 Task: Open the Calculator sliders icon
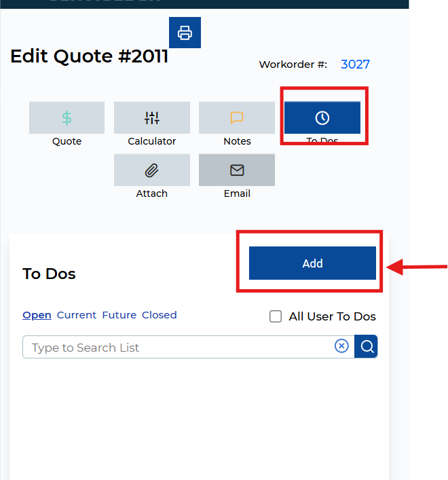(152, 118)
